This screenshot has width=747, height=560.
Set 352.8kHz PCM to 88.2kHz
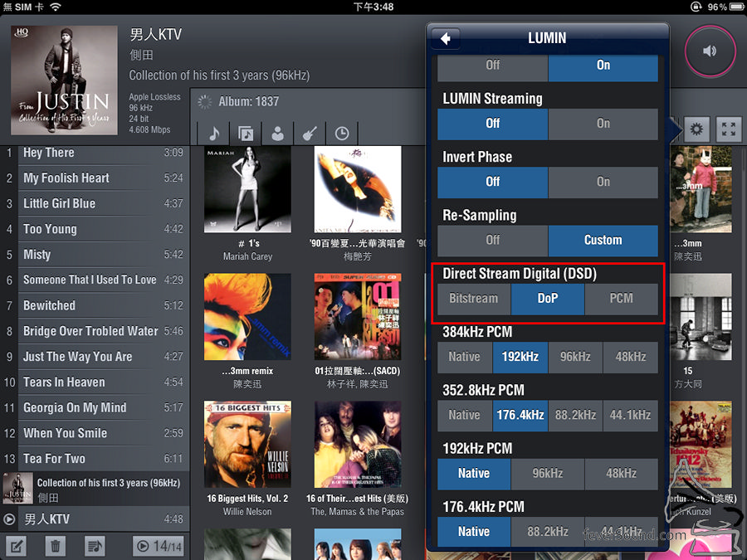click(x=575, y=416)
